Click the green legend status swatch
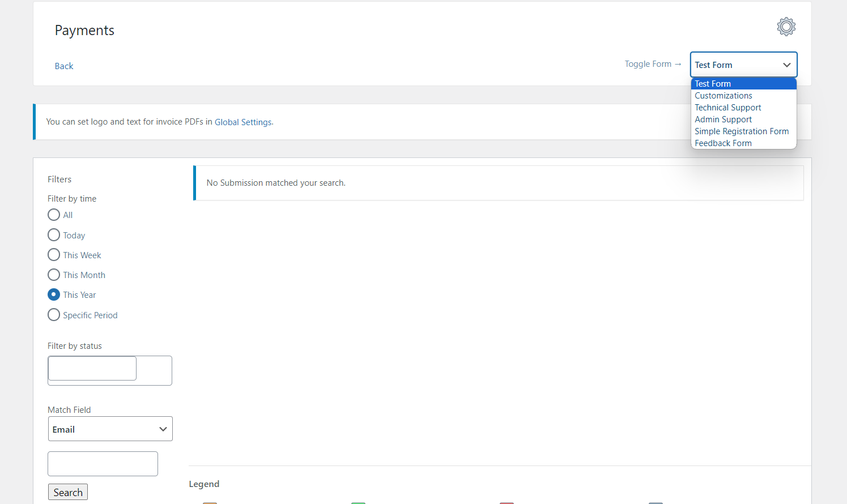The height and width of the screenshot is (504, 847). point(358,502)
